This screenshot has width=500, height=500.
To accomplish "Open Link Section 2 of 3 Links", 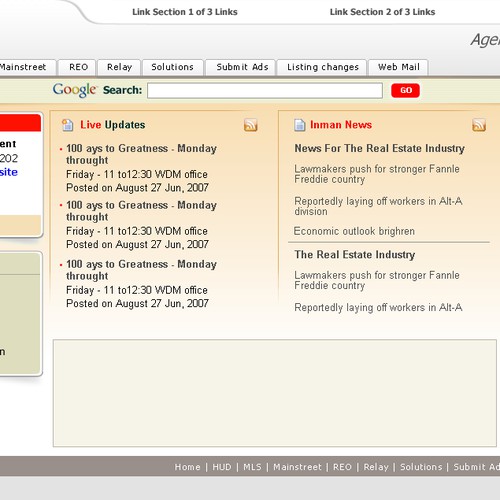I will pyautogui.click(x=382, y=12).
